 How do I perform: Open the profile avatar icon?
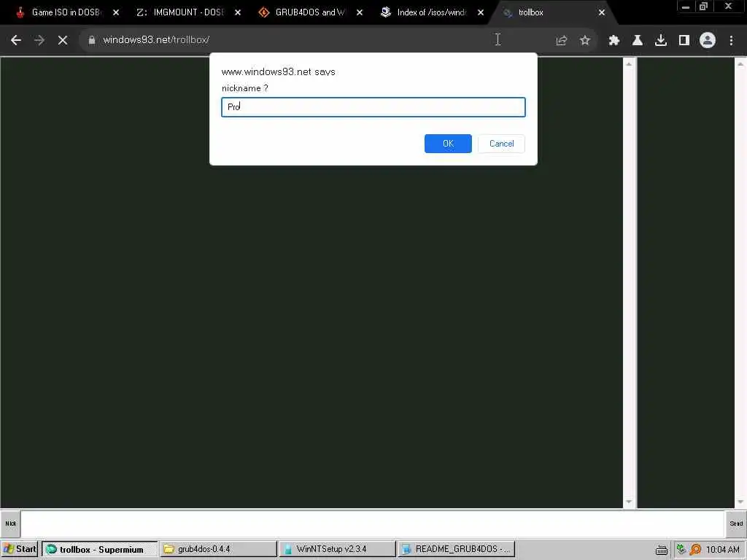(x=708, y=41)
